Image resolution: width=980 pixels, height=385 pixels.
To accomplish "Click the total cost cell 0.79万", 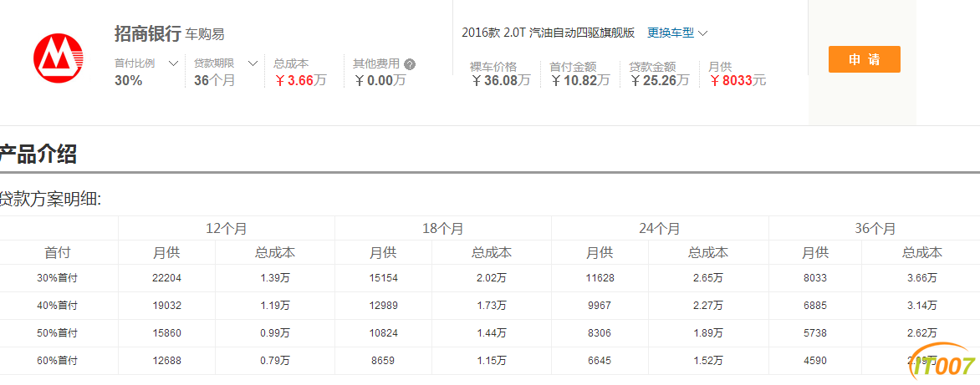I will coord(275,361).
